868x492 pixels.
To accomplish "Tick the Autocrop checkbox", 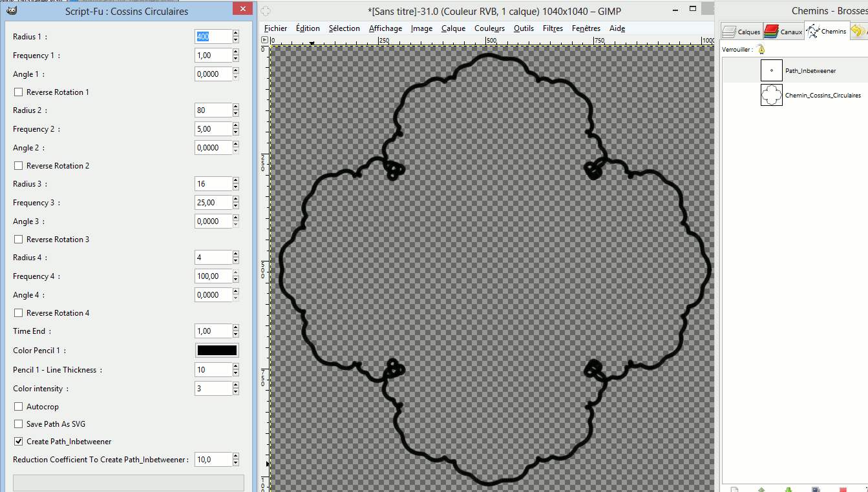I will pyautogui.click(x=18, y=407).
